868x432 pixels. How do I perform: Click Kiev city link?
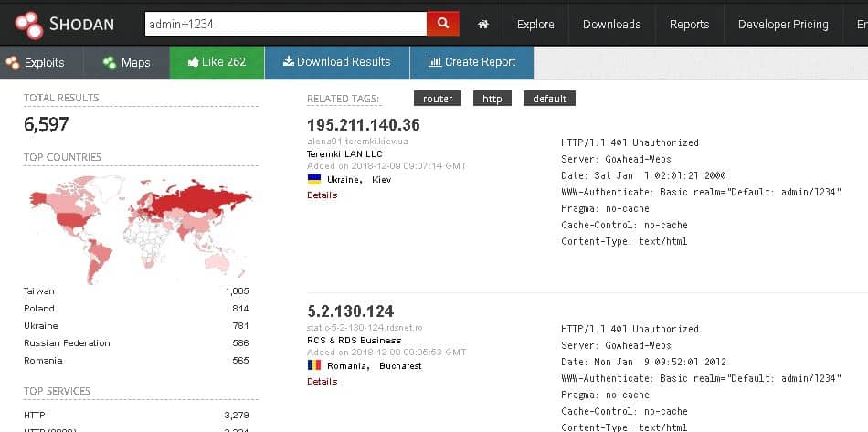(381, 180)
